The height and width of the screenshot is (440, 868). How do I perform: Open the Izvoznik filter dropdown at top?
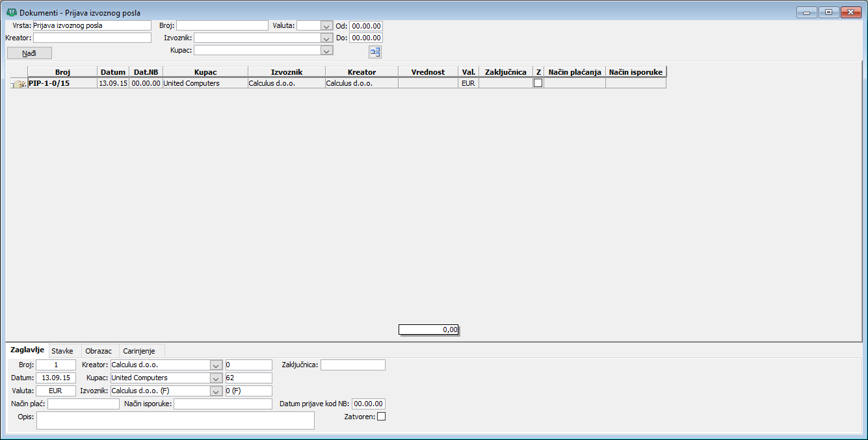(326, 38)
